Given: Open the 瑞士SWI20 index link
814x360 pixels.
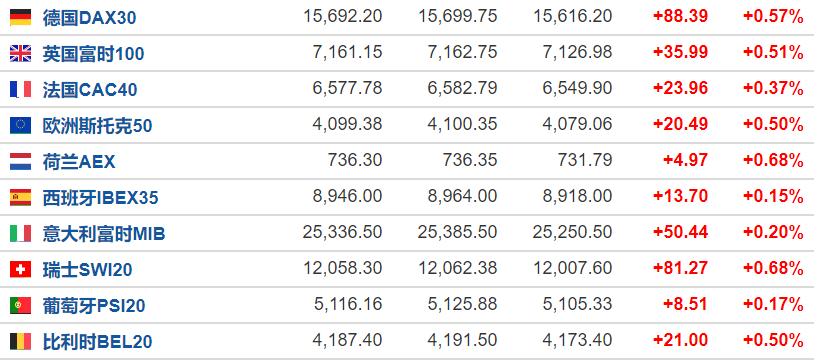Looking at the screenshot, I should click(x=87, y=270).
